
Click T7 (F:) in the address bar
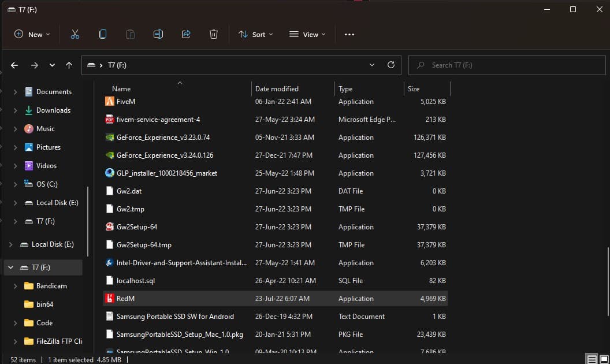pyautogui.click(x=117, y=65)
